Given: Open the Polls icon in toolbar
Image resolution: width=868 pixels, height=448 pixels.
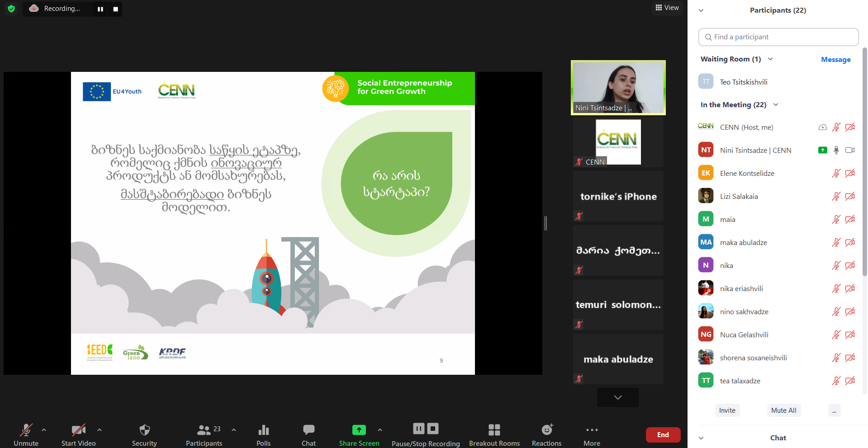Looking at the screenshot, I should pos(263,430).
